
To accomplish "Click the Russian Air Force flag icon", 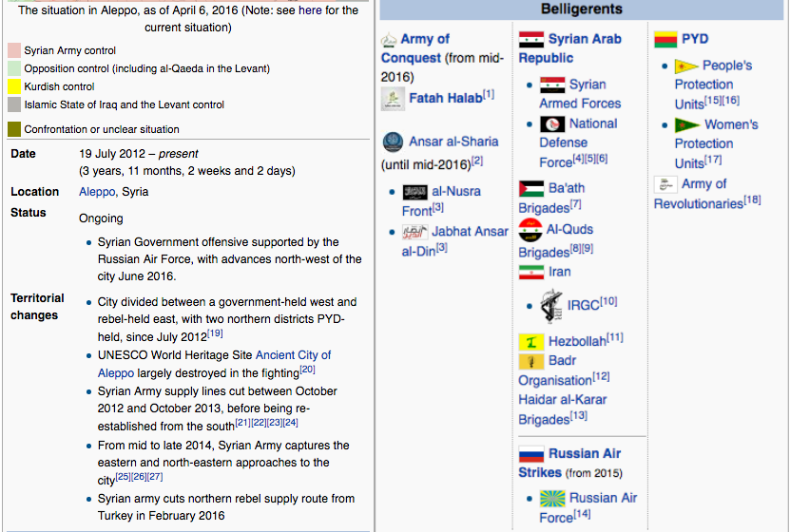I will (552, 499).
